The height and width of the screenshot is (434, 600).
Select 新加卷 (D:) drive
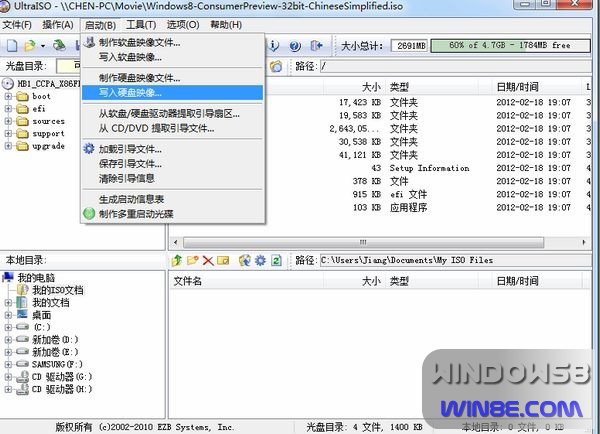click(55, 339)
